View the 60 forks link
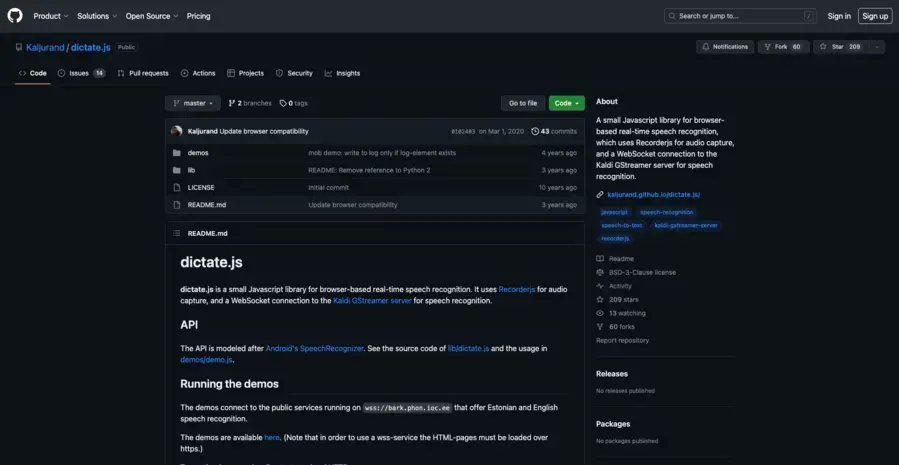 click(615, 327)
